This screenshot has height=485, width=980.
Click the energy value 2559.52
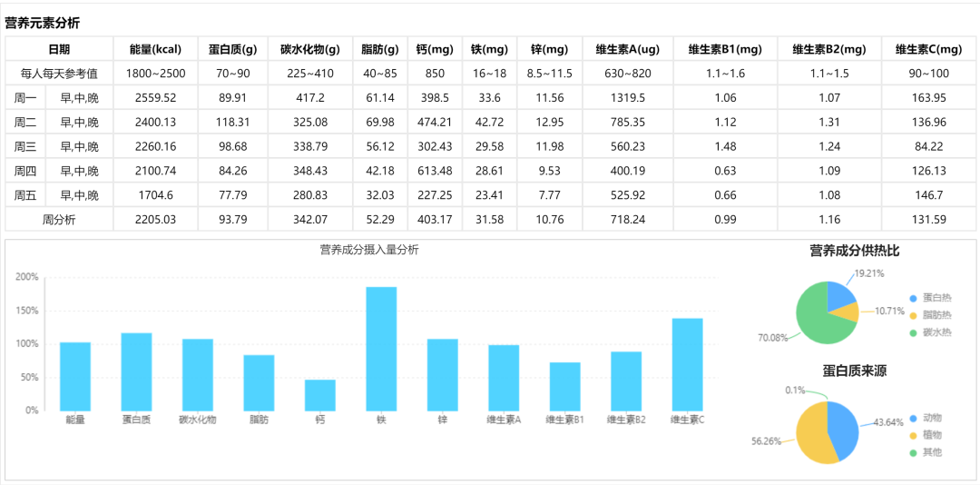pyautogui.click(x=156, y=98)
